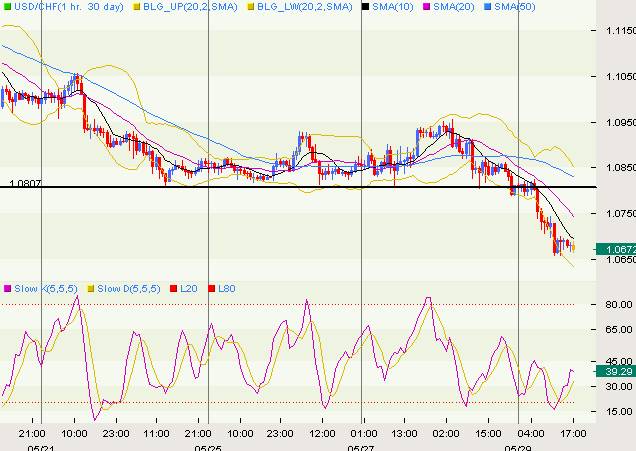Click the 30.00 stochastic axis label
Viewport: 636px width, 451px height.
pyautogui.click(x=619, y=387)
